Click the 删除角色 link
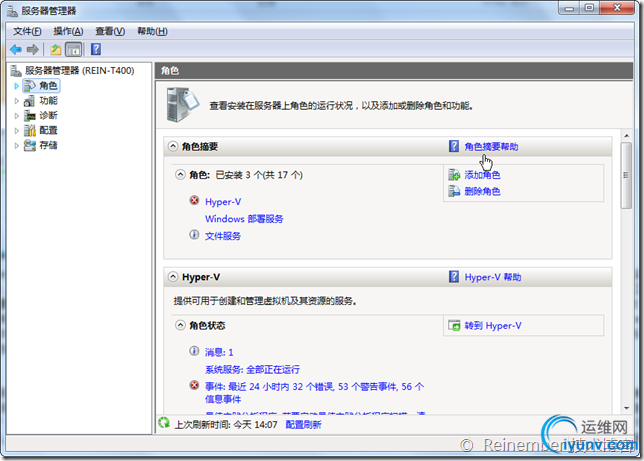This screenshot has width=644, height=461. tap(482, 191)
